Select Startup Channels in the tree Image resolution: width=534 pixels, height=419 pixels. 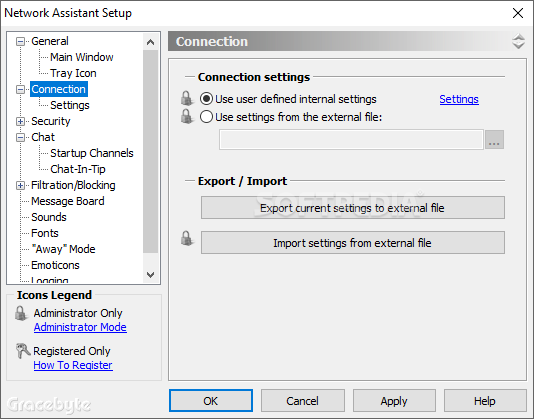[x=92, y=153]
